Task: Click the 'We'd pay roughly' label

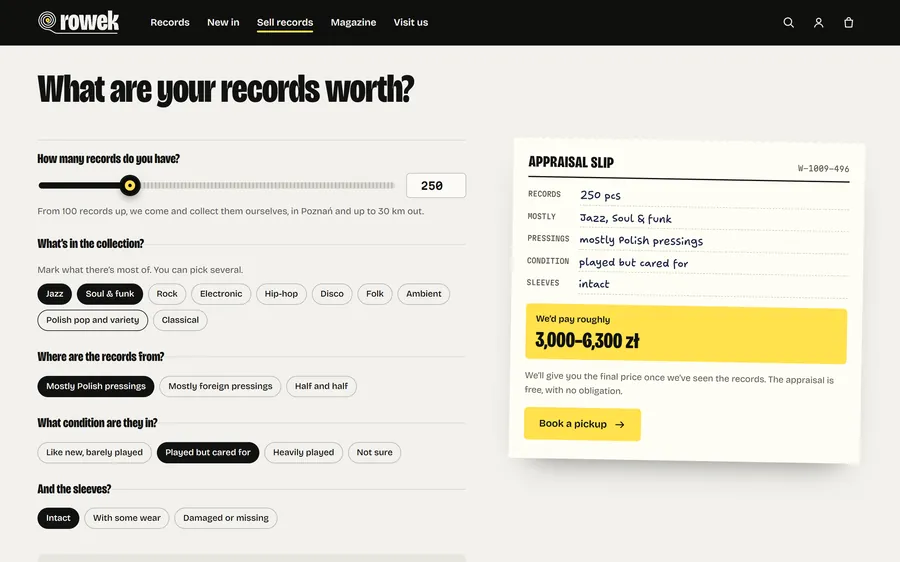Action: point(573,319)
